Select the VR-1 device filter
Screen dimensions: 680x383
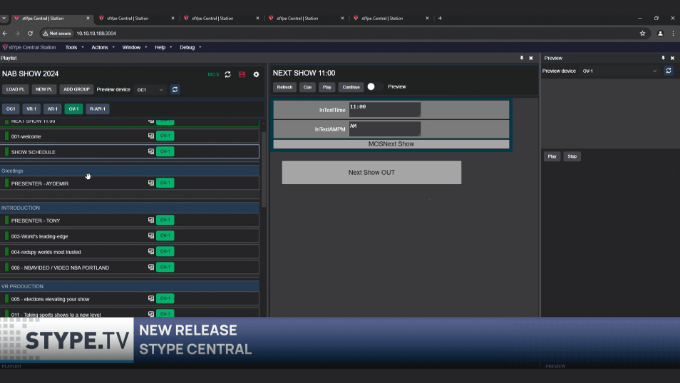tap(31, 109)
